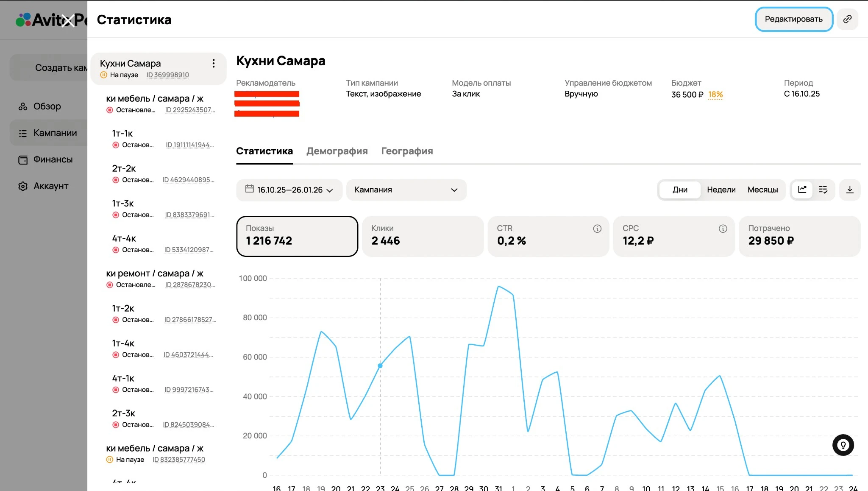Image resolution: width=868 pixels, height=491 pixels.
Task: Switch to chart view icon
Action: point(802,190)
